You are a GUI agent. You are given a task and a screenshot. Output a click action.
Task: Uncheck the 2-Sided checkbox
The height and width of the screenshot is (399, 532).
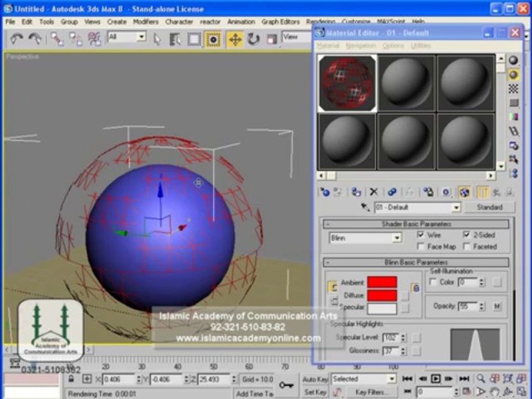[x=467, y=234]
